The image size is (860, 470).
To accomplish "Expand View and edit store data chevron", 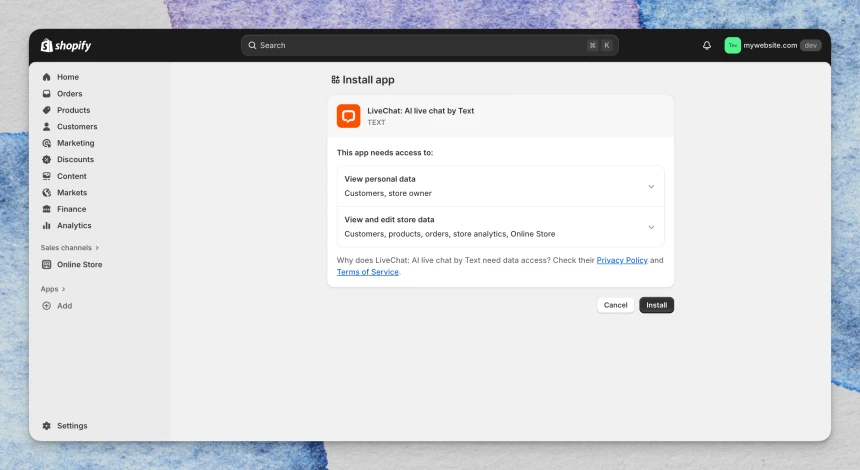I will 651,227.
